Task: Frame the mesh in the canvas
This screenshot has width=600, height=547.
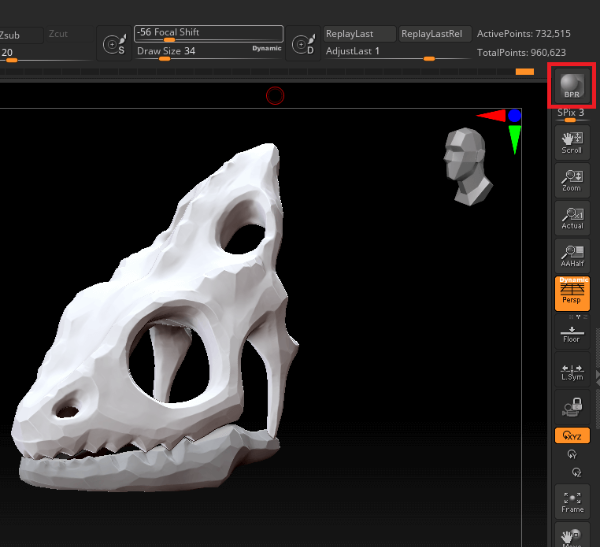Action: pyautogui.click(x=572, y=502)
